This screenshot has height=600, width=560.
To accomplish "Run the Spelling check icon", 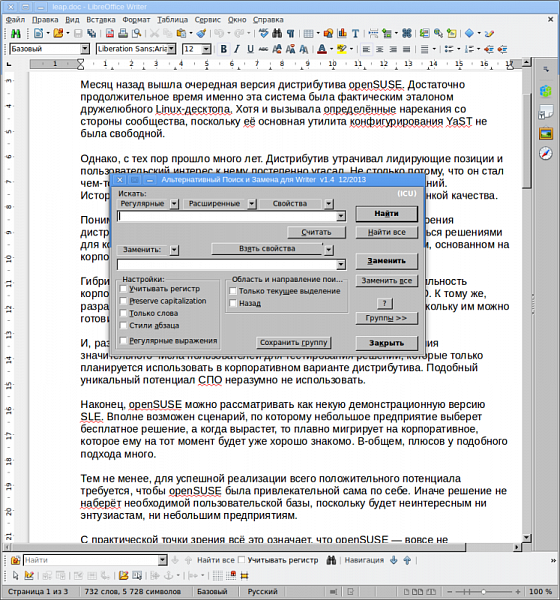I will pos(263,34).
